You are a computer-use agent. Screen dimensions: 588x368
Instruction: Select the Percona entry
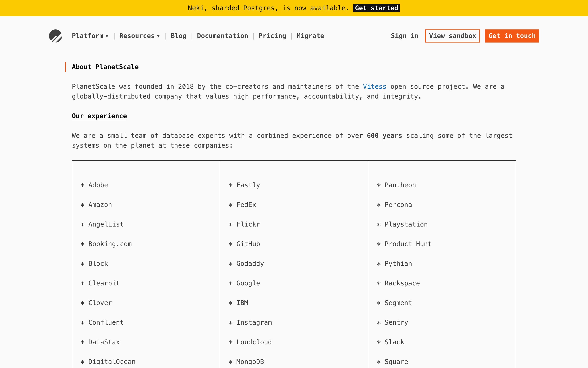[398, 205]
